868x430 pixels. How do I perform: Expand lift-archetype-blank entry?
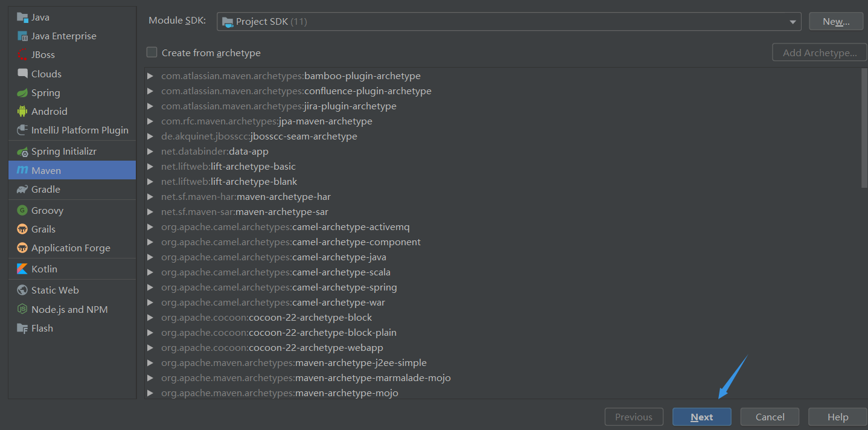[150, 182]
